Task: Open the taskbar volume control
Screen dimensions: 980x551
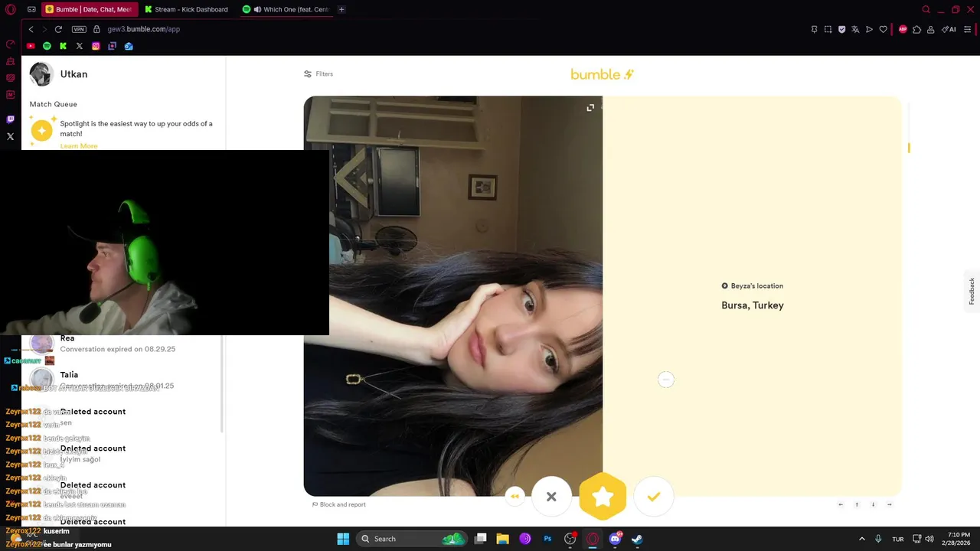Action: coord(929,539)
